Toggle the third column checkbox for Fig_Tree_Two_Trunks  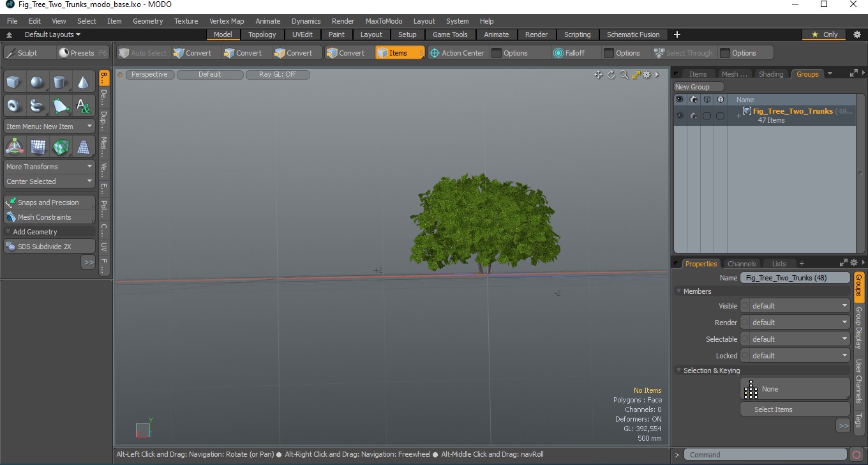707,116
